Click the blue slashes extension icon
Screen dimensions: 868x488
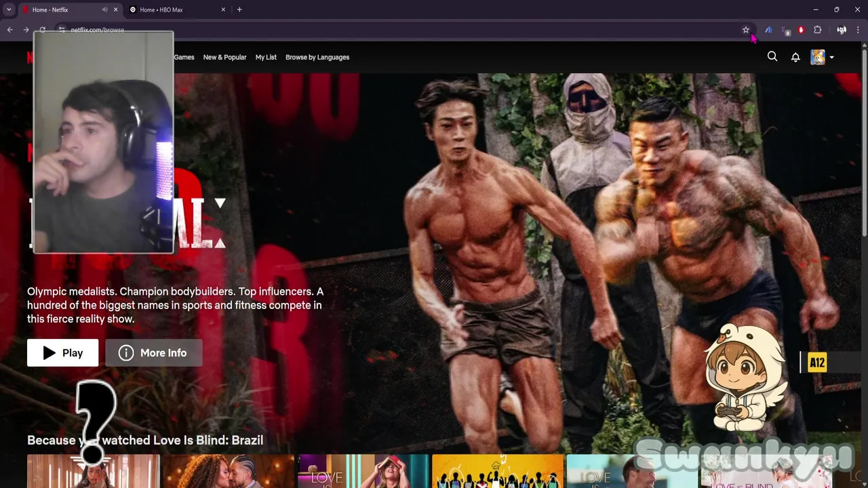tap(768, 30)
